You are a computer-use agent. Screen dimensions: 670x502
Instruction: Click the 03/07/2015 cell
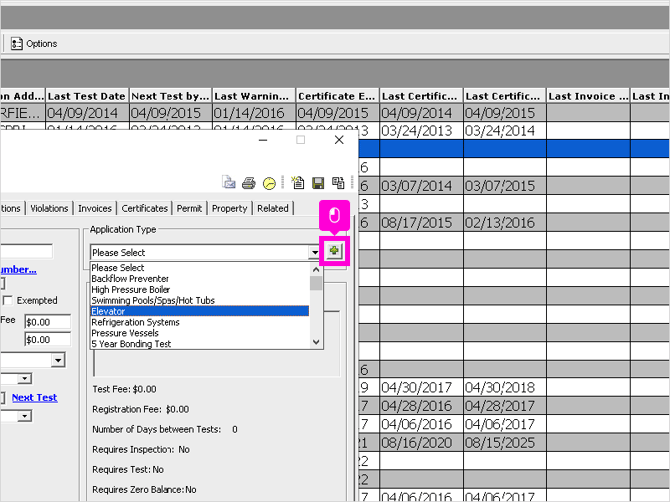(504, 186)
